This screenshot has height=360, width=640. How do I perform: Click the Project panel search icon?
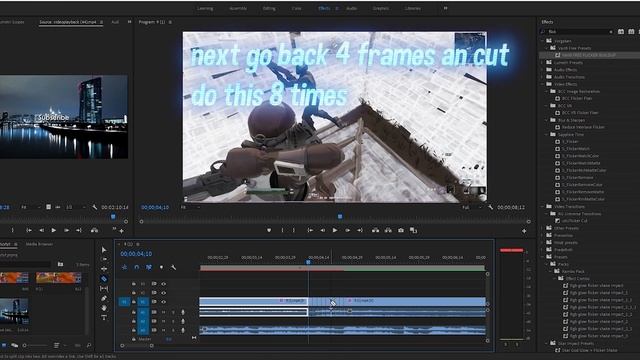tap(89, 345)
